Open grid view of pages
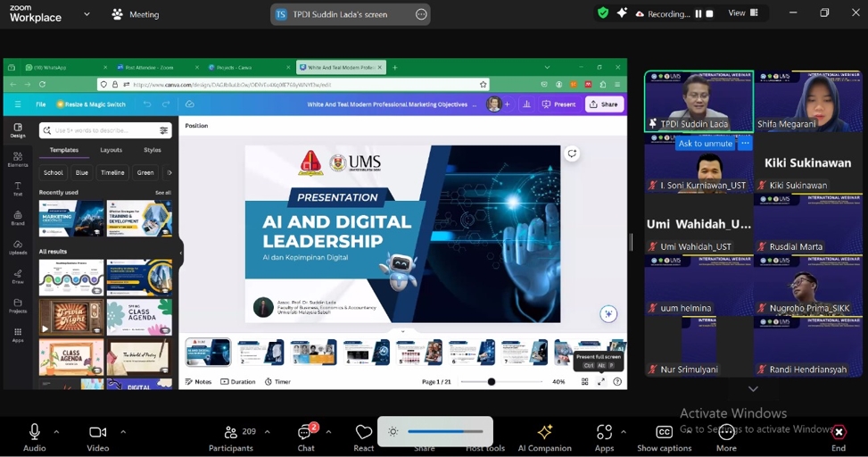 tap(584, 382)
